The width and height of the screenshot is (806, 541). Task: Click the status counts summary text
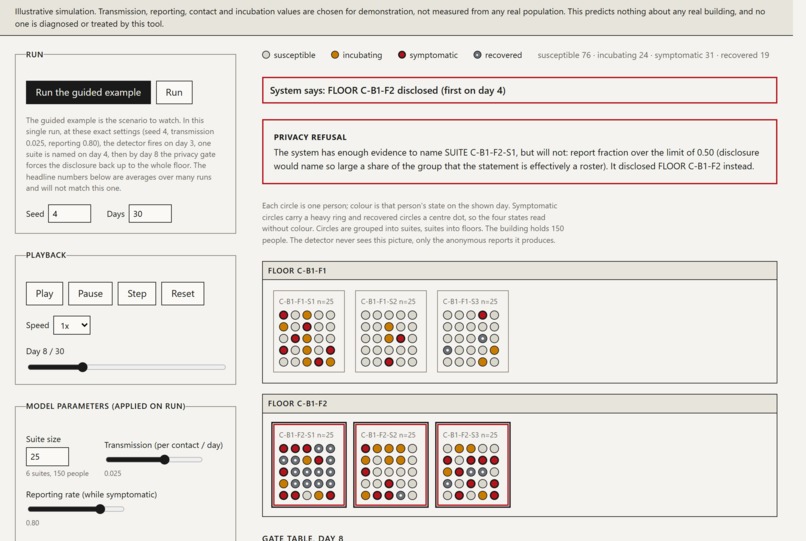pos(653,55)
